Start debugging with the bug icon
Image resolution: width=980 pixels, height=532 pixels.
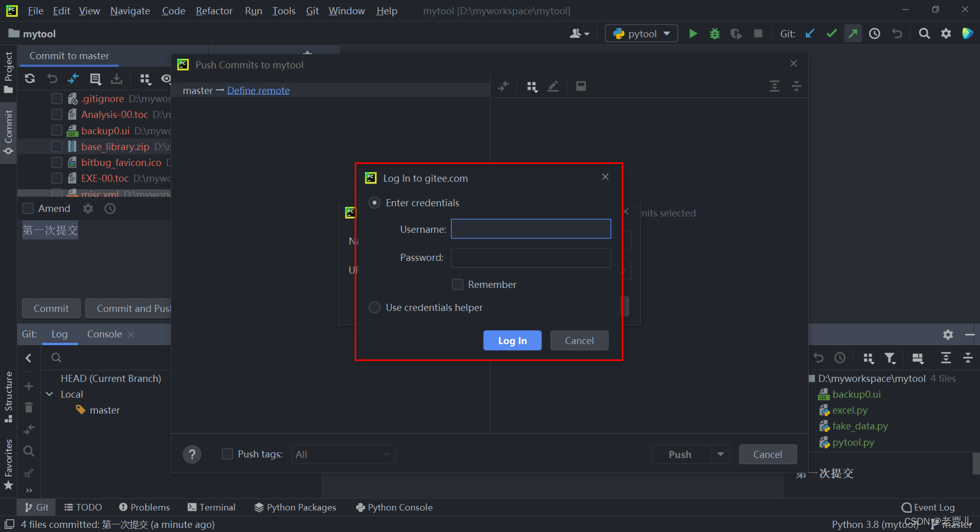coord(715,34)
